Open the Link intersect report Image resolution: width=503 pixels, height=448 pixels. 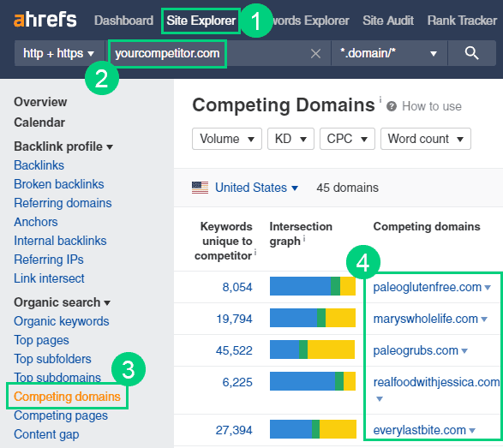pos(49,278)
